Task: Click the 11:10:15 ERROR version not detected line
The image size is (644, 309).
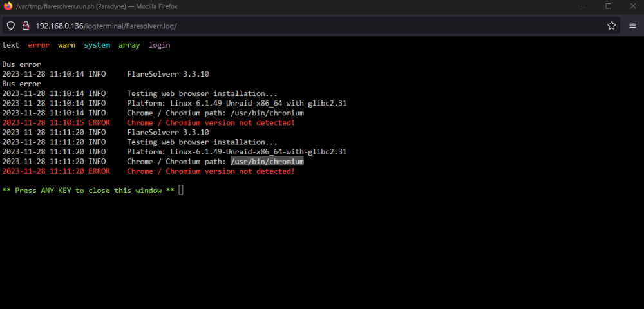Action: tap(149, 123)
